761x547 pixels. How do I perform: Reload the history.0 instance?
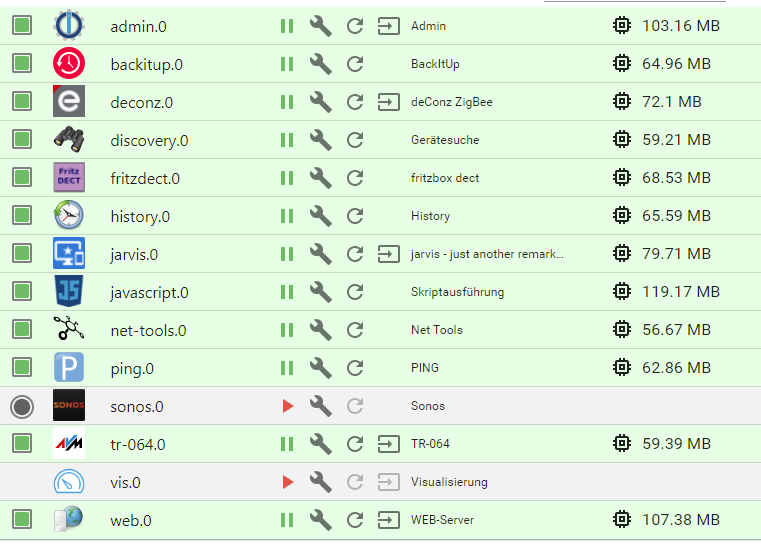coord(355,216)
